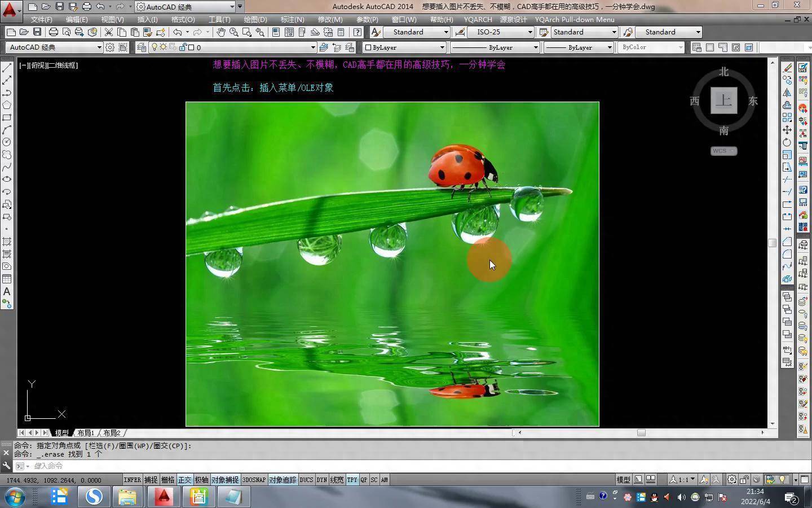Image resolution: width=812 pixels, height=508 pixels.
Task: Click the Save icon in the standard toolbar
Action: coord(37,32)
